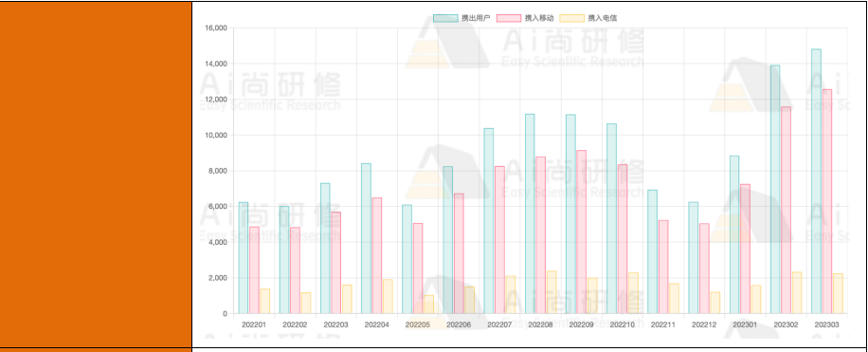Select the teal bar above 202301
The width and height of the screenshot is (868, 352).
734,235
